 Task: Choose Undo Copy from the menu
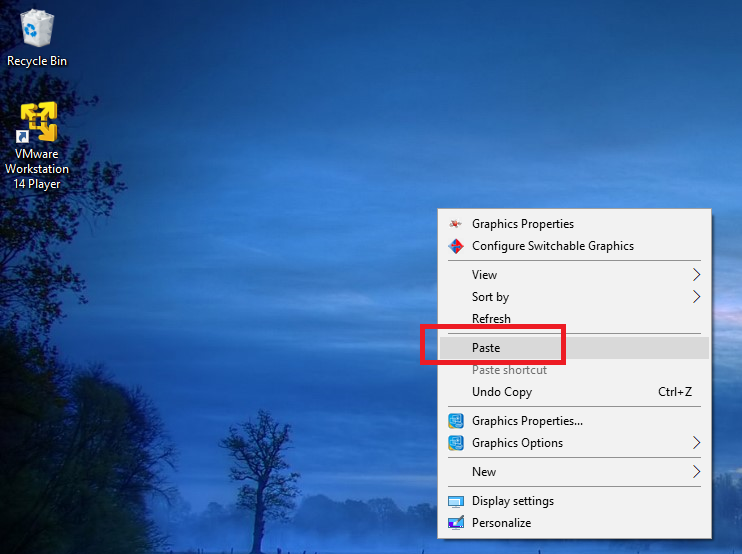tap(574, 392)
